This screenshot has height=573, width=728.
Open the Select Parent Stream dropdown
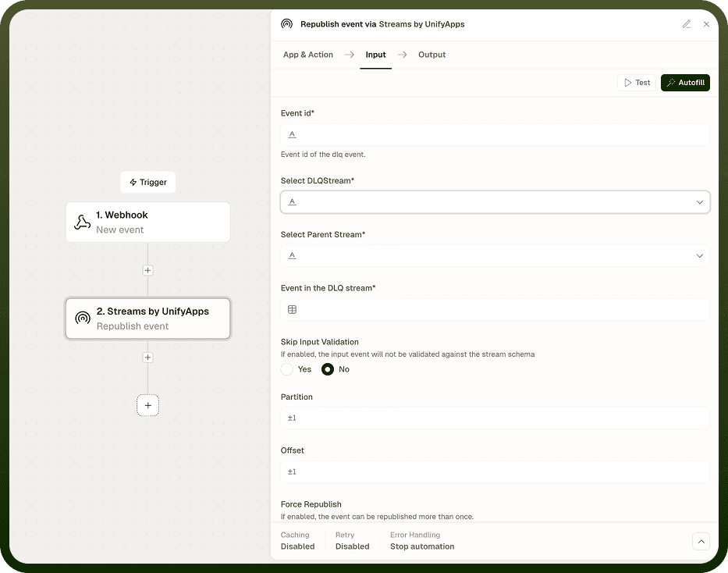click(495, 256)
